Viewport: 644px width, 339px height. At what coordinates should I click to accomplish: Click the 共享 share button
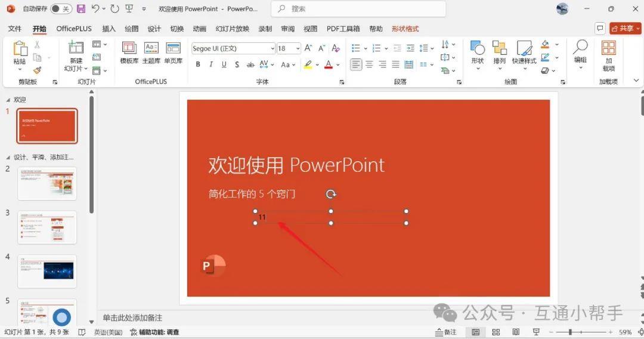(x=626, y=29)
